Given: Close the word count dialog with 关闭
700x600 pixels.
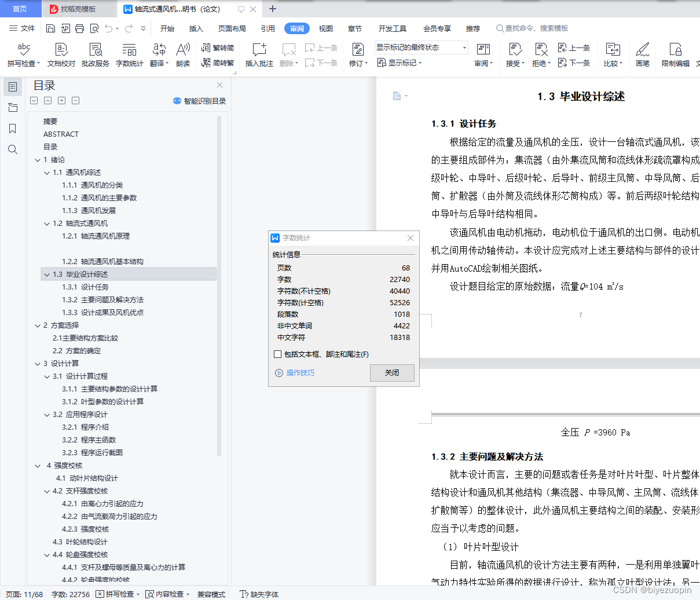Looking at the screenshot, I should pos(392,373).
